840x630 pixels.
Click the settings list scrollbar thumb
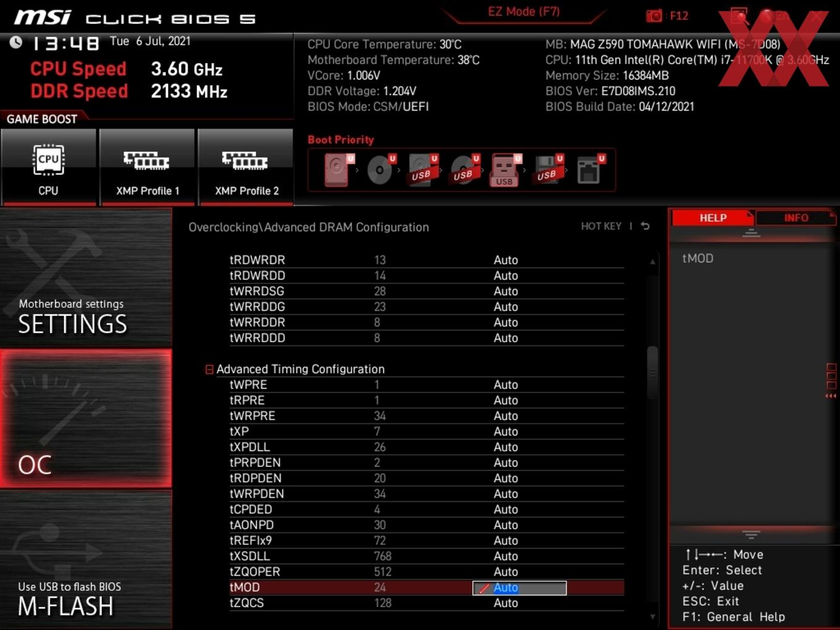[652, 371]
